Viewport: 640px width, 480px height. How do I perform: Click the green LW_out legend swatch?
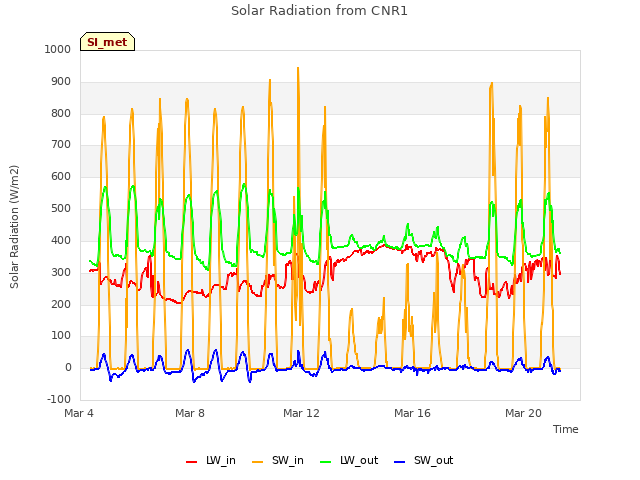pyautogui.click(x=326, y=462)
